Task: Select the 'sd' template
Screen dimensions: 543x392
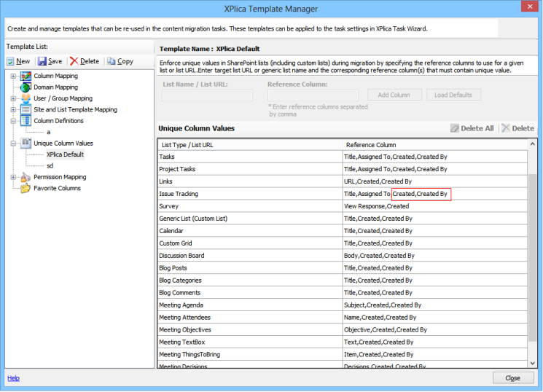Action: coord(50,166)
